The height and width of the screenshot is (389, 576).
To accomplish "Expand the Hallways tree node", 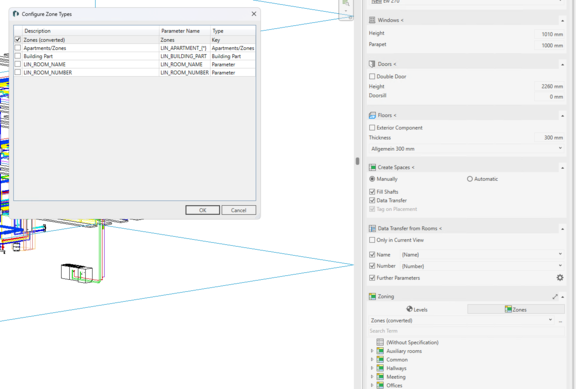I will (x=372, y=368).
